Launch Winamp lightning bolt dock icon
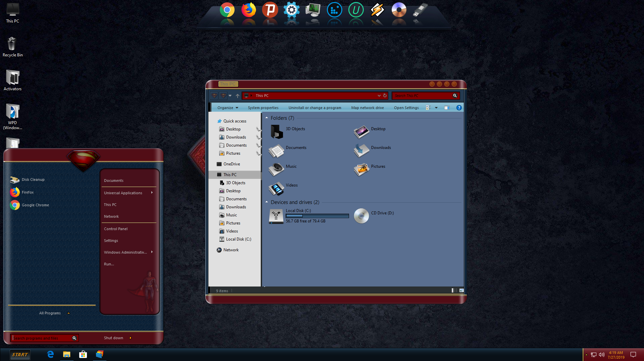The width and height of the screenshot is (644, 361). (x=378, y=10)
